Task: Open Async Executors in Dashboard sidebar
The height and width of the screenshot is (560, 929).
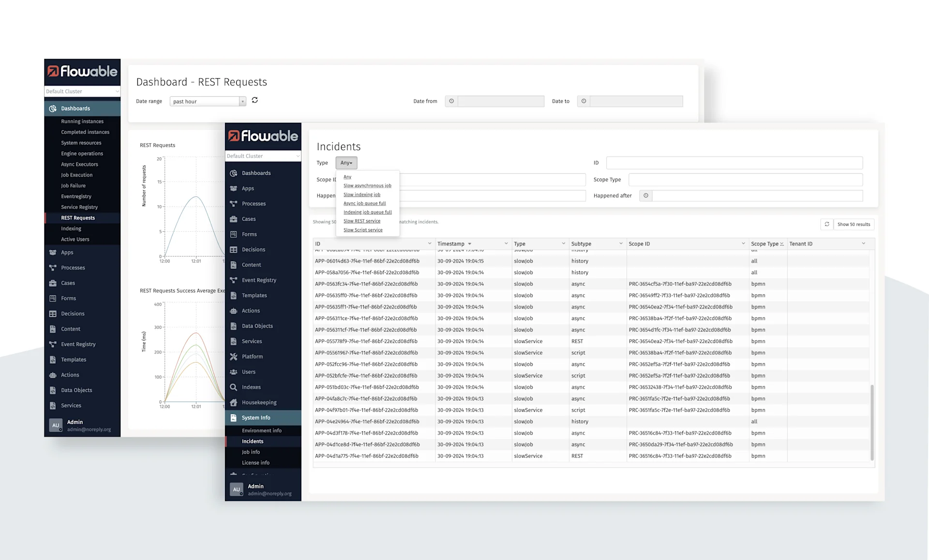Action: [79, 164]
